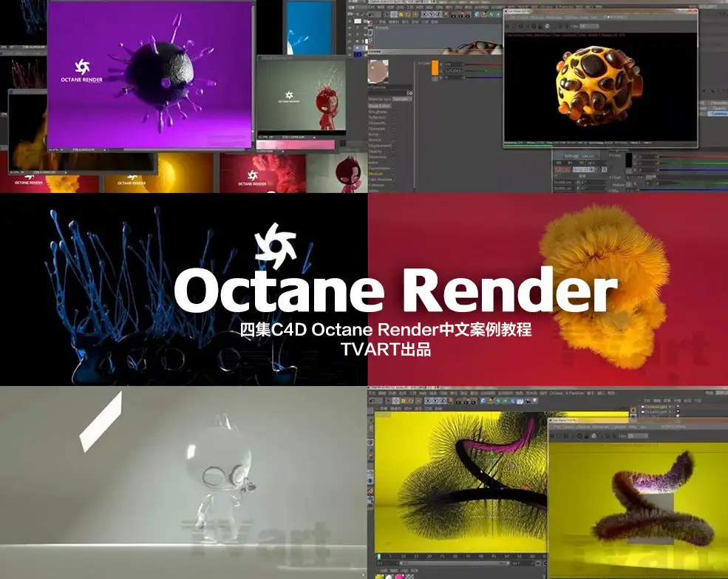Select the Common tab at right edge
This screenshot has width=728, height=579.
(x=718, y=113)
